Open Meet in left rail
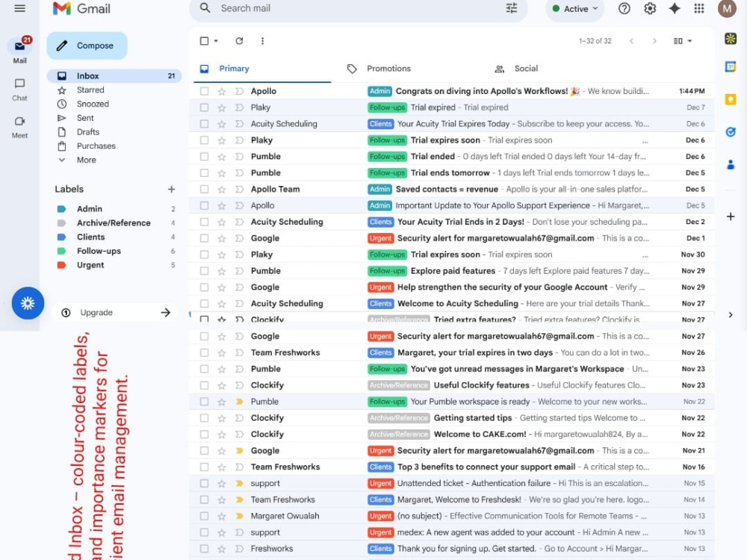This screenshot has width=747, height=560. pyautogui.click(x=19, y=127)
